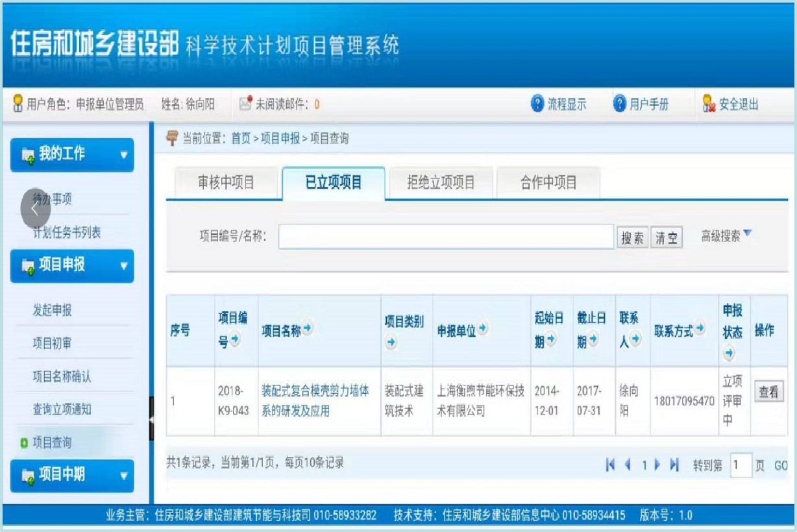
Task: Collapse the 项目申报 sidebar section
Action: coord(123,265)
